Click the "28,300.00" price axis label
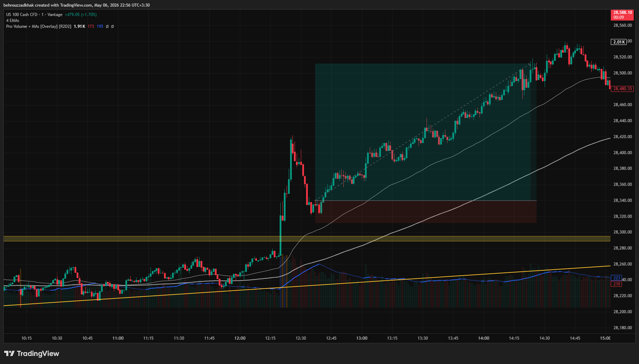This screenshot has width=639, height=364. [623, 232]
